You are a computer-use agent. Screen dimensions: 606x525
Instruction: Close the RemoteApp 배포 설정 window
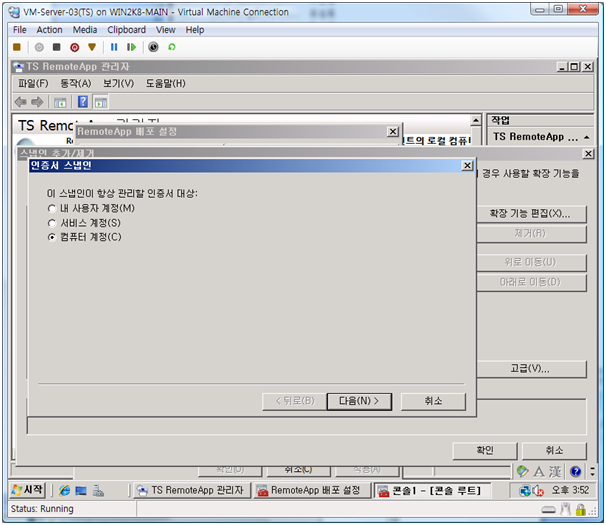pos(393,132)
